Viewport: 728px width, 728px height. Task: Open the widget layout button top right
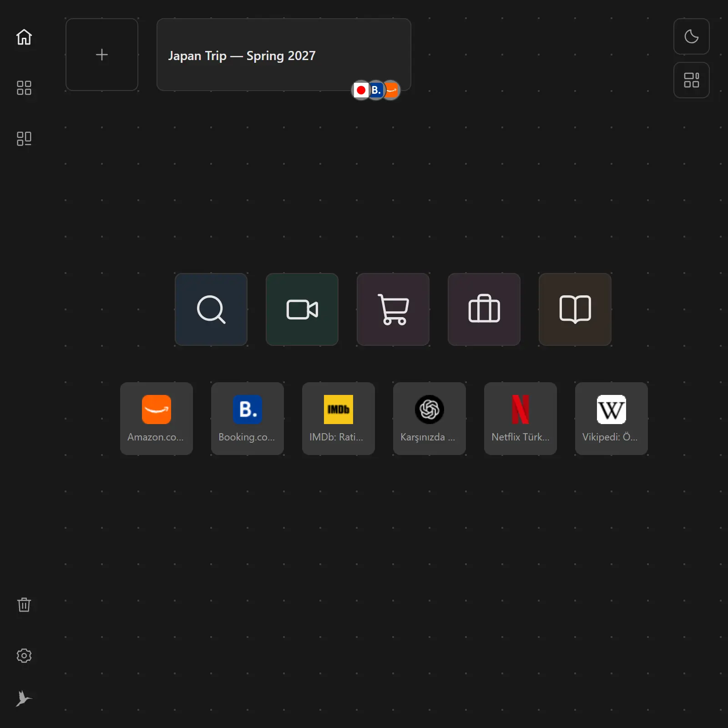point(692,80)
